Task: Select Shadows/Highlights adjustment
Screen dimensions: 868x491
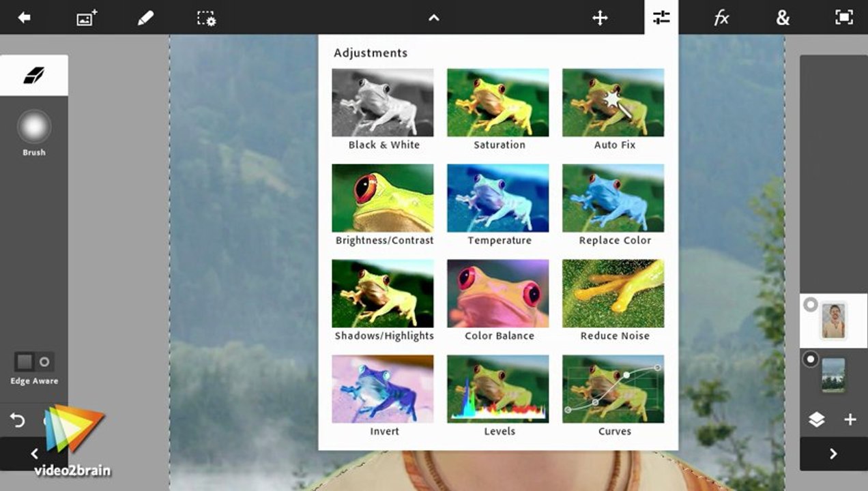Action: coord(383,300)
